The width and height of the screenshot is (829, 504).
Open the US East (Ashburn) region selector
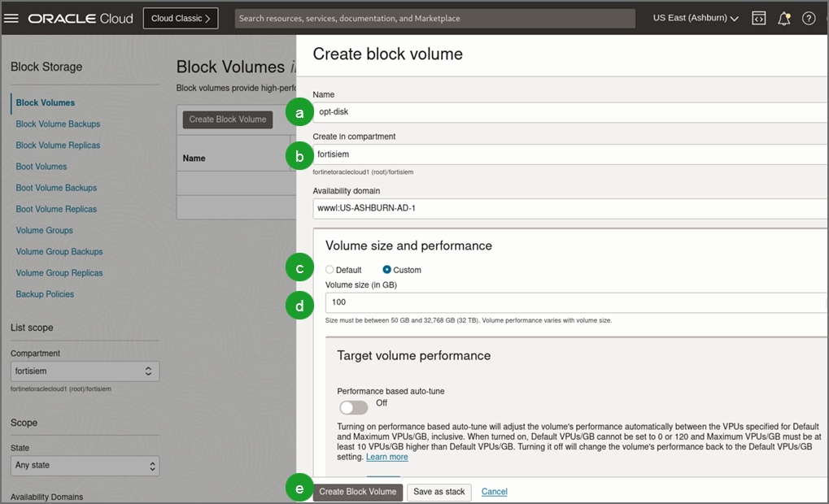click(x=693, y=16)
